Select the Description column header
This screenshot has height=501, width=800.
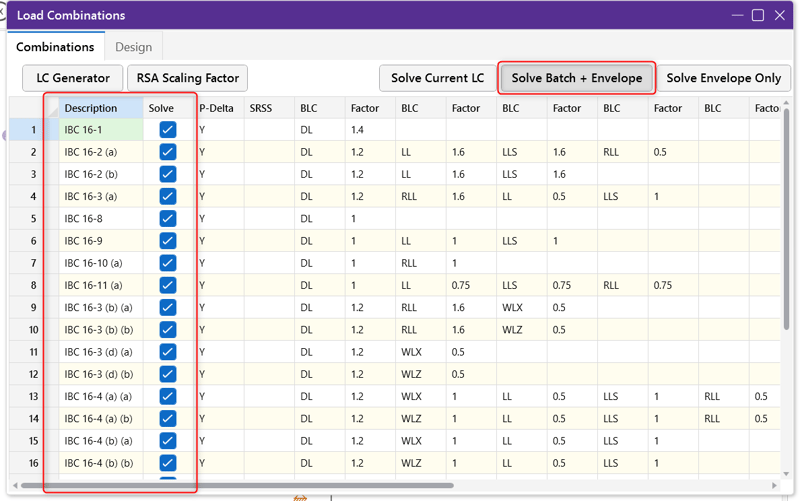[x=100, y=108]
